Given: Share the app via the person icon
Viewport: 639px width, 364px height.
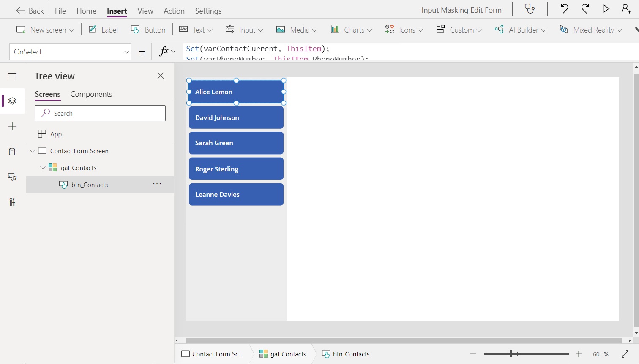Looking at the screenshot, I should coord(626,8).
